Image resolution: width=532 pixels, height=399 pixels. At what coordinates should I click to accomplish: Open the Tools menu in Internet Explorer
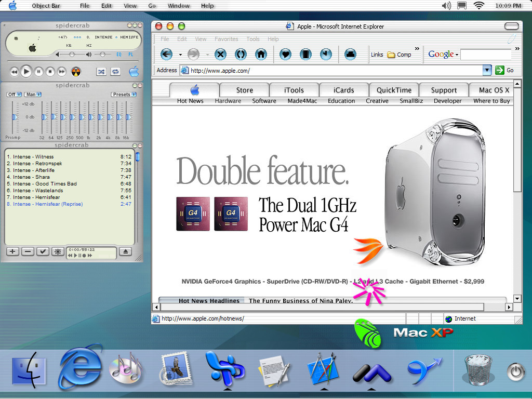point(253,39)
